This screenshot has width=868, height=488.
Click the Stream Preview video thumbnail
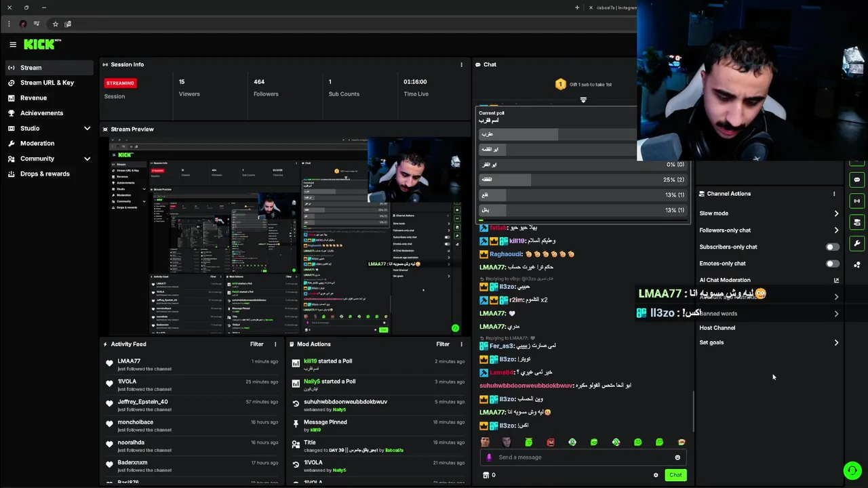(285, 236)
